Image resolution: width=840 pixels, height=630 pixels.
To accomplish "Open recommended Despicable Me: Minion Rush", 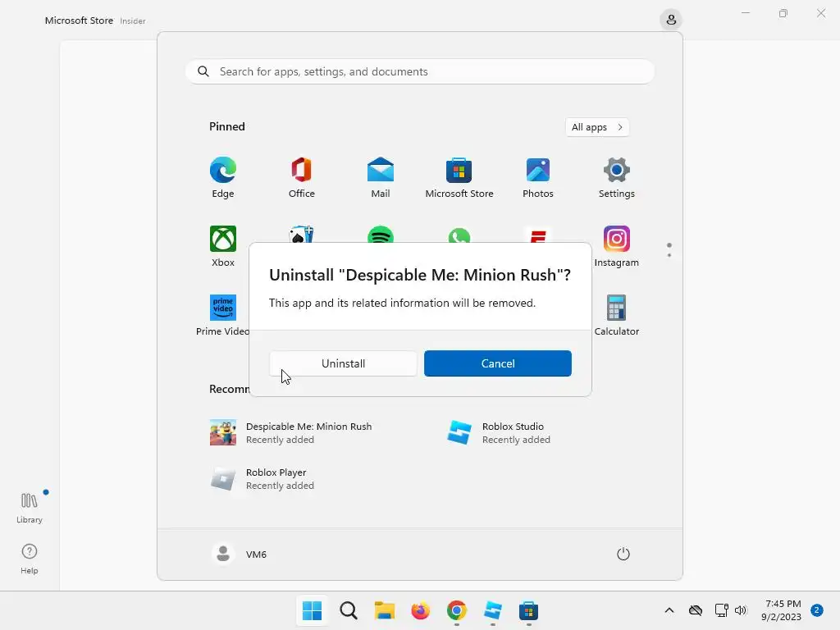I will (x=291, y=433).
